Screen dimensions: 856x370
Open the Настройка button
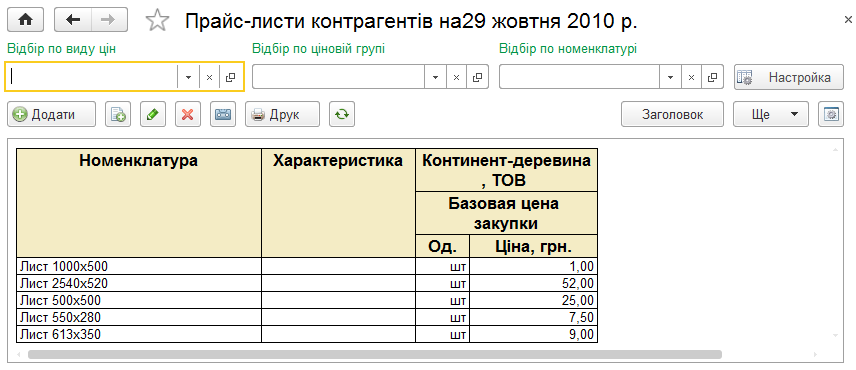pos(789,77)
